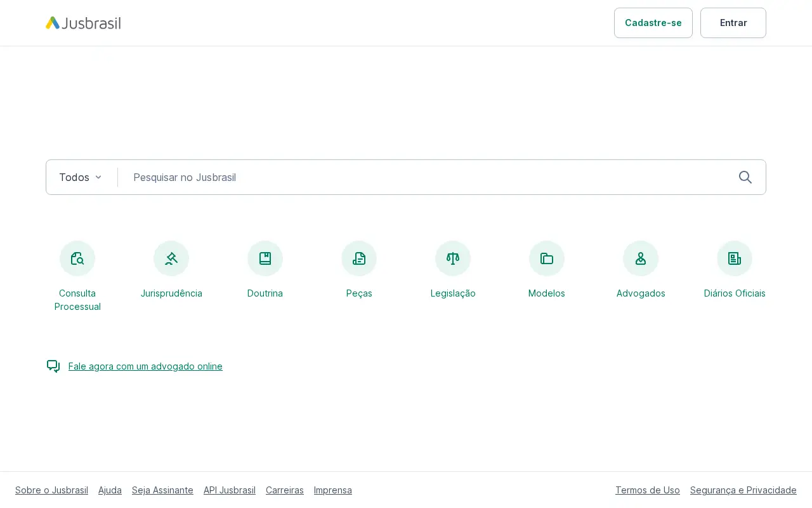Open the Ajuda footer link
This screenshot has height=508, width=812.
(110, 490)
